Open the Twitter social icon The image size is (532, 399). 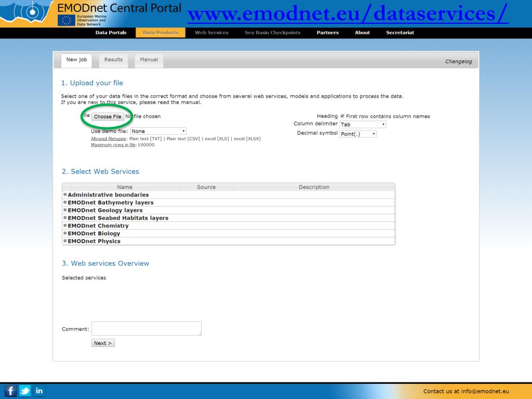point(25,391)
